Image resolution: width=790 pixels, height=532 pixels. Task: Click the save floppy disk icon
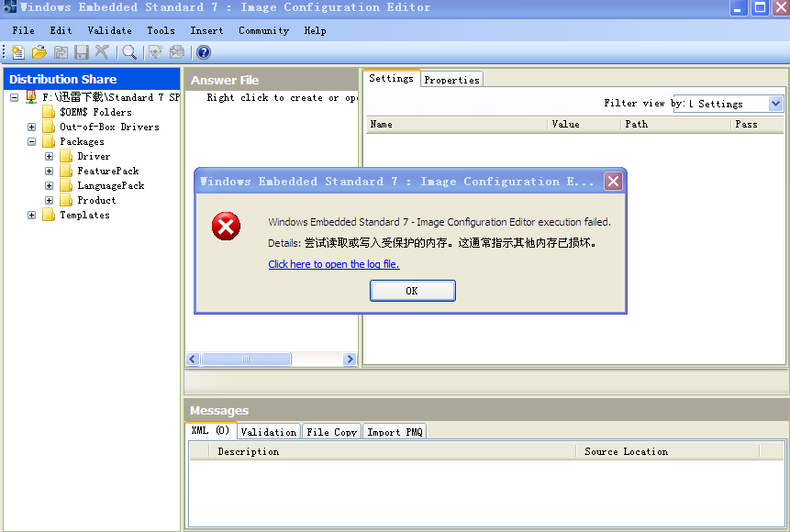[x=81, y=52]
